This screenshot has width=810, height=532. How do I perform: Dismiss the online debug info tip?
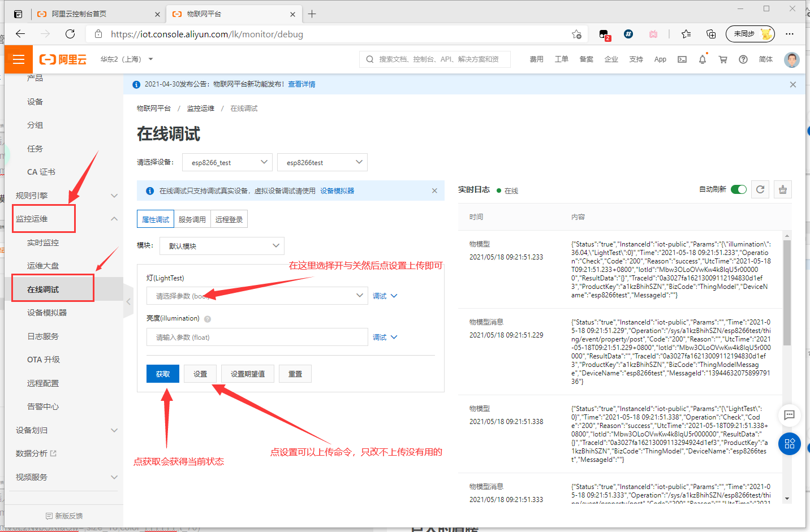pos(434,191)
